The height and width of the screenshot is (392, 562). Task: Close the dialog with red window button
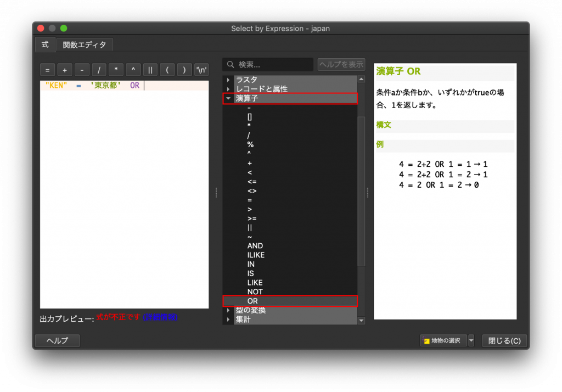(x=41, y=29)
